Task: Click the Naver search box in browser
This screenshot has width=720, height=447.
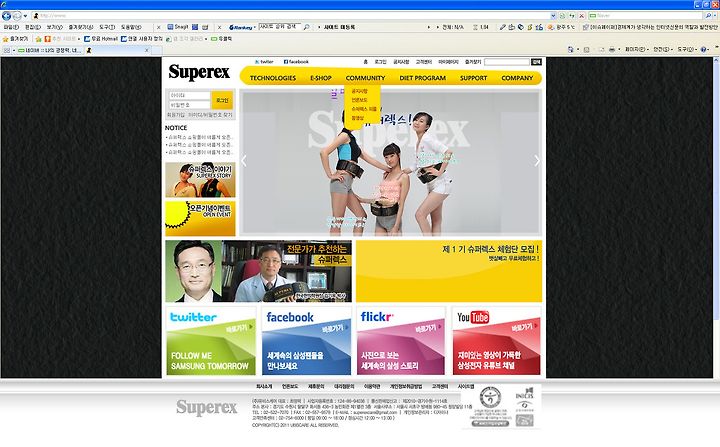Action: (645, 16)
